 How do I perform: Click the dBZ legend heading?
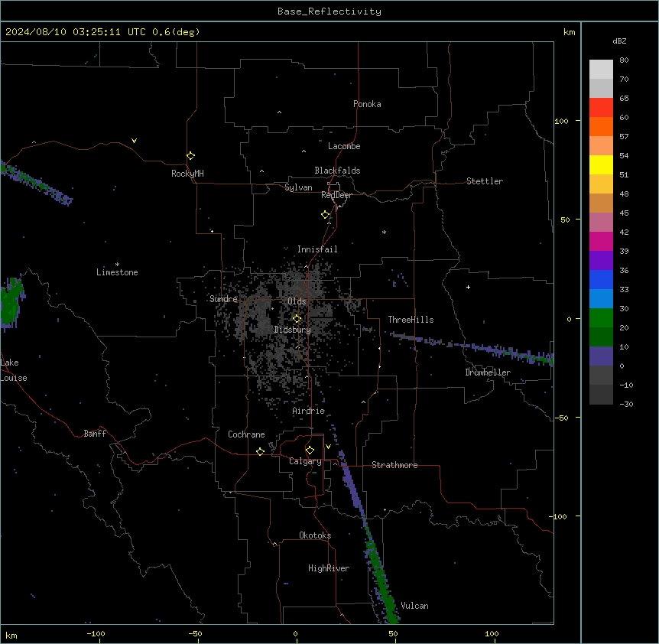click(619, 41)
